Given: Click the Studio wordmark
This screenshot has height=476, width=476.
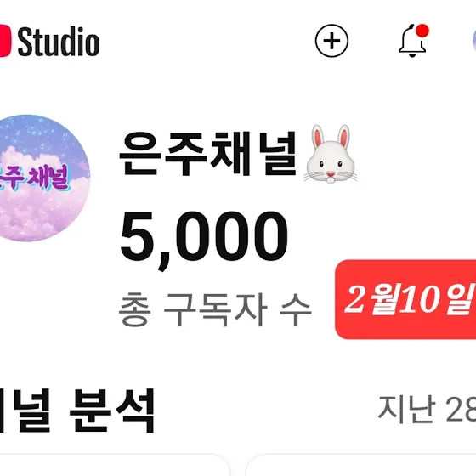Looking at the screenshot, I should [59, 42].
